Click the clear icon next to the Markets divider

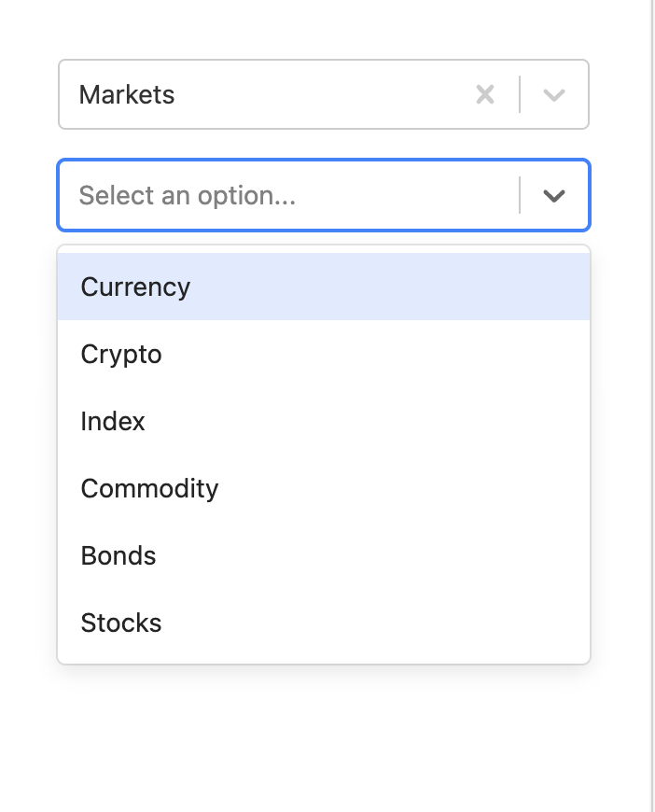(x=485, y=93)
